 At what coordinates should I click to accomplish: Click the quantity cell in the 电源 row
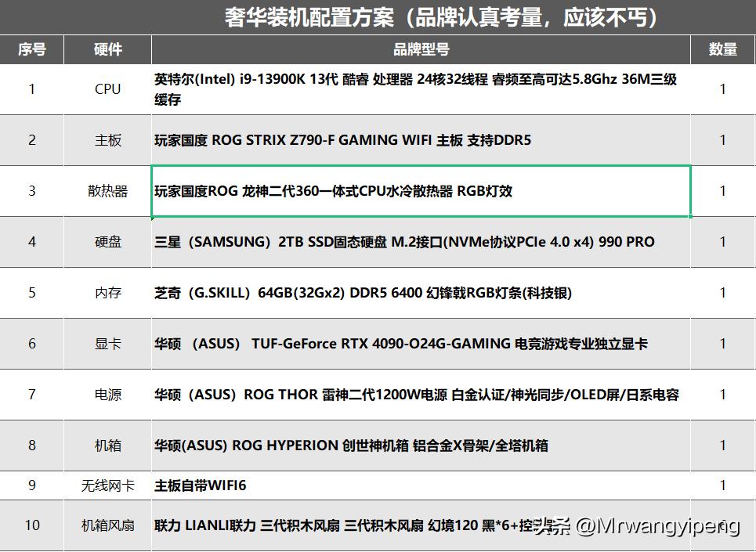pyautogui.click(x=723, y=395)
